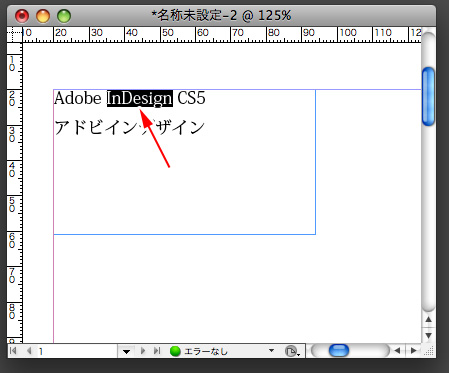Jump to last page button
Viewport: 449px width, 373px height.
157,351
